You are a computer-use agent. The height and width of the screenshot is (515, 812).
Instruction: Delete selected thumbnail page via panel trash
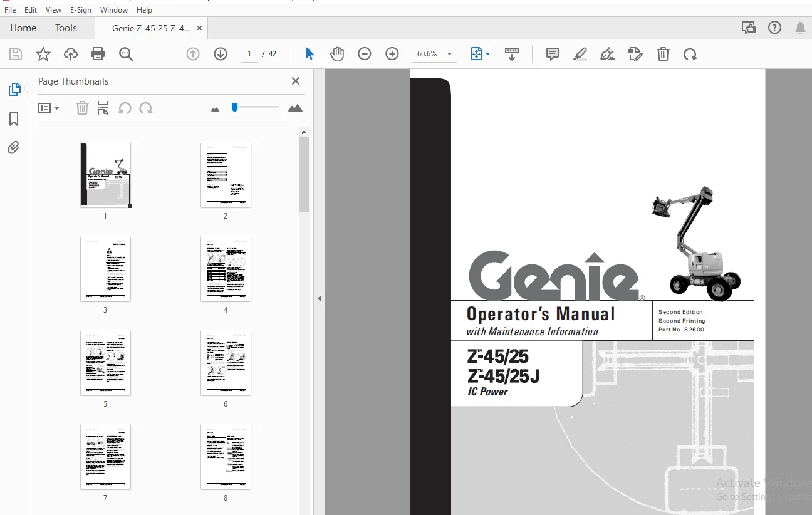point(82,108)
